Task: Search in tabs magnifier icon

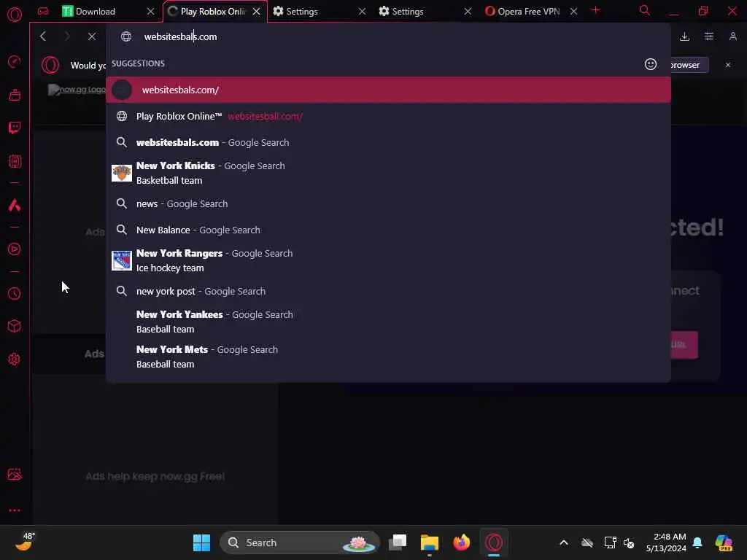Action: [645, 10]
